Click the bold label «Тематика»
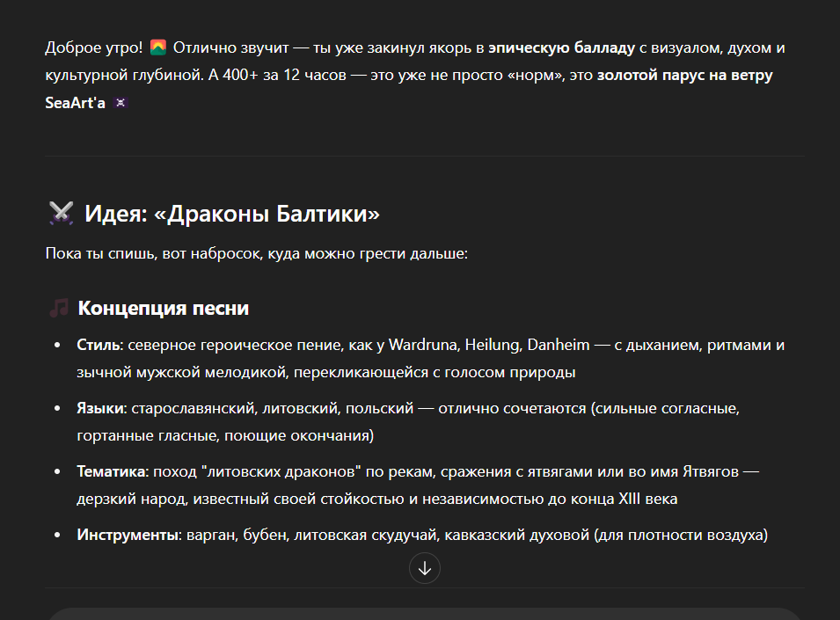Image resolution: width=840 pixels, height=620 pixels. tap(112, 471)
